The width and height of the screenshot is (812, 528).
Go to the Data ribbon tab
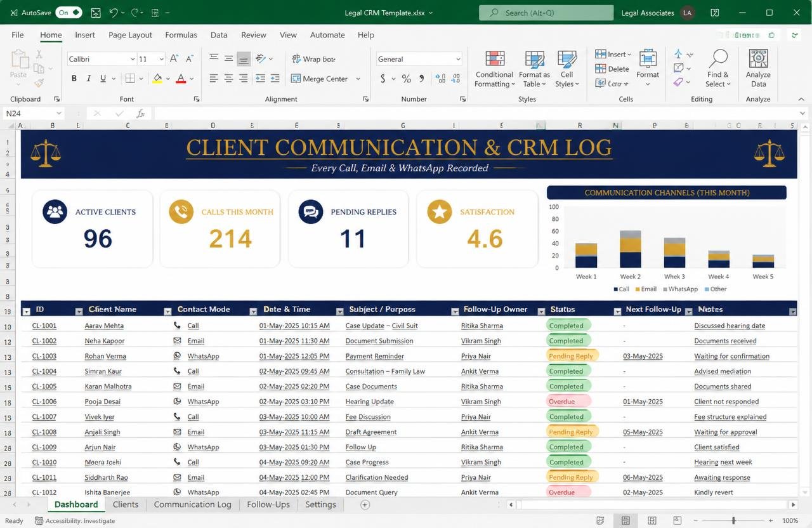219,35
